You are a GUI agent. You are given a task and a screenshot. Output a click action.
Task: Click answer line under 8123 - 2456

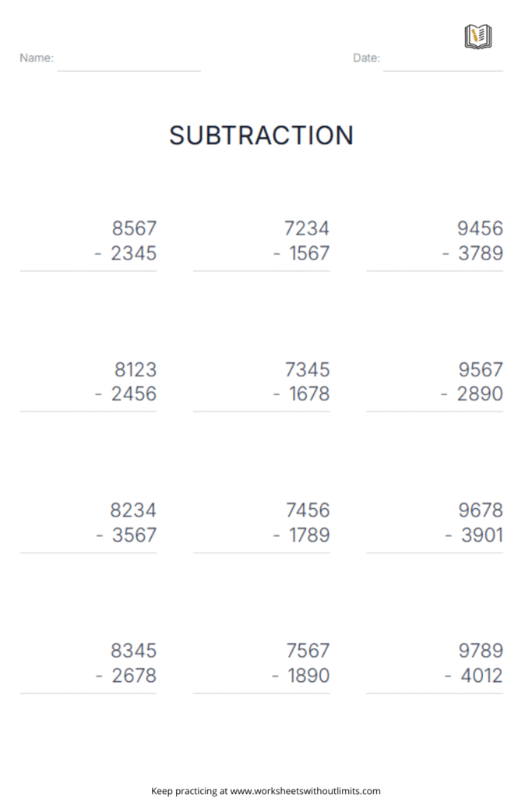[x=88, y=411]
